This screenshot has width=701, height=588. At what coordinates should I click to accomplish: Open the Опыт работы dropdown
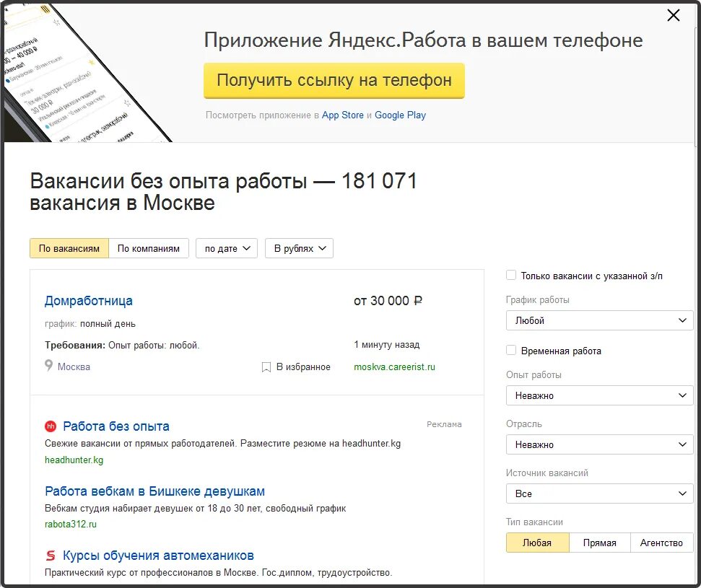click(x=599, y=395)
